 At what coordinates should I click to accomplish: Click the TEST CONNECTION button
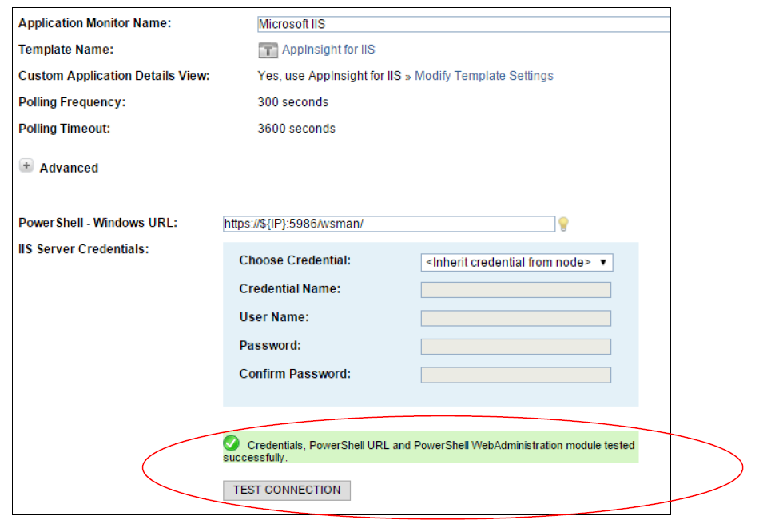(x=287, y=490)
